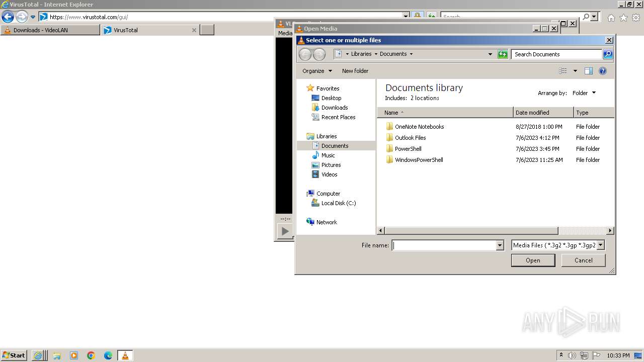Go back in Internet Explorer
This screenshot has width=644, height=362.
(x=8, y=17)
